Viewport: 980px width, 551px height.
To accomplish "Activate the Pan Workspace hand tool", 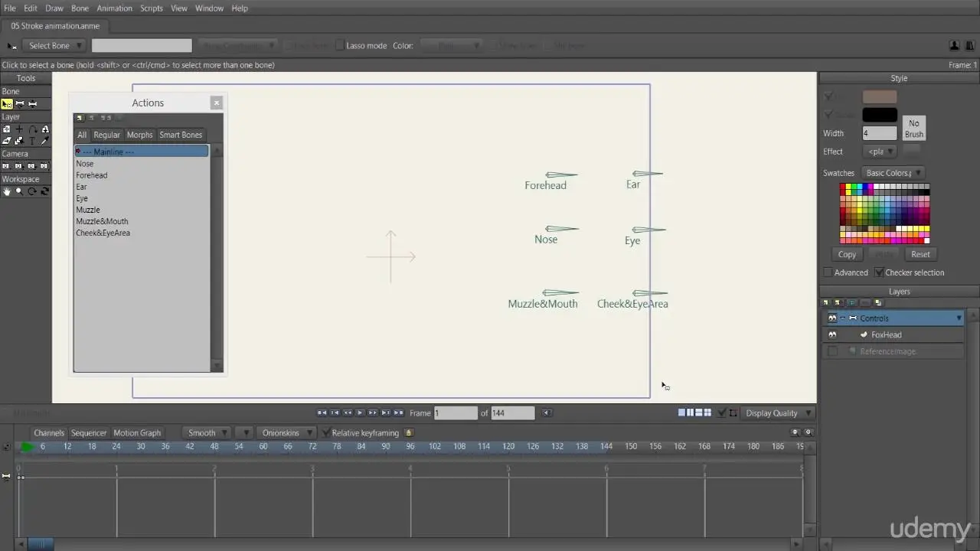I will pos(7,191).
